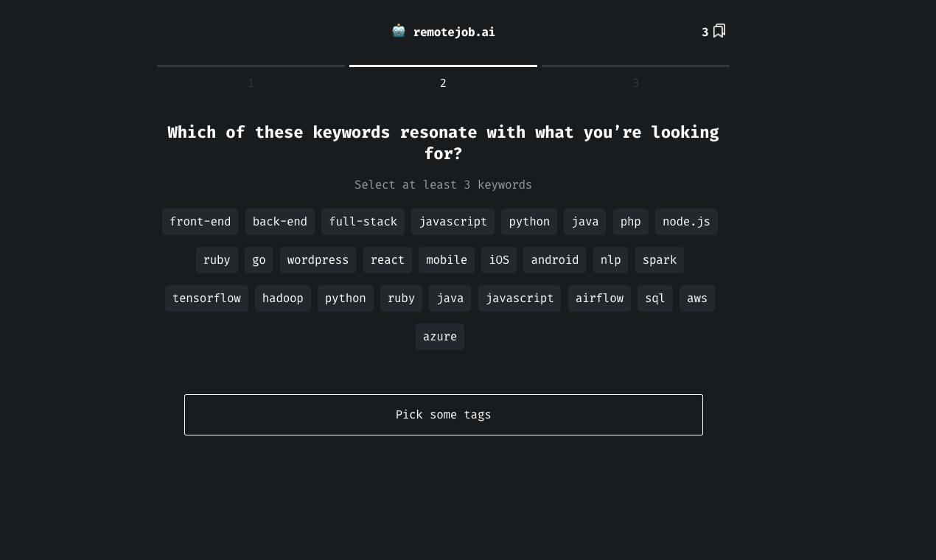This screenshot has height=560, width=936.
Task: Click the robot logo next to remotejob.ai
Action: tap(399, 31)
